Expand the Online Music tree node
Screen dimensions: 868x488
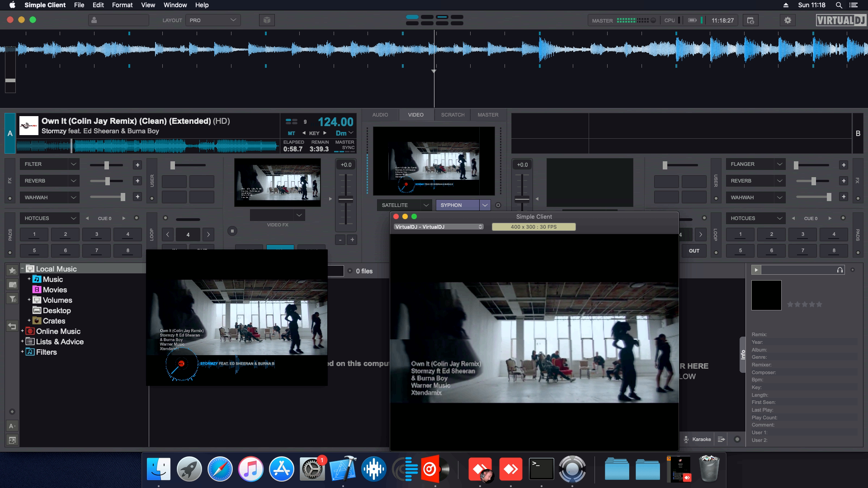tap(22, 331)
